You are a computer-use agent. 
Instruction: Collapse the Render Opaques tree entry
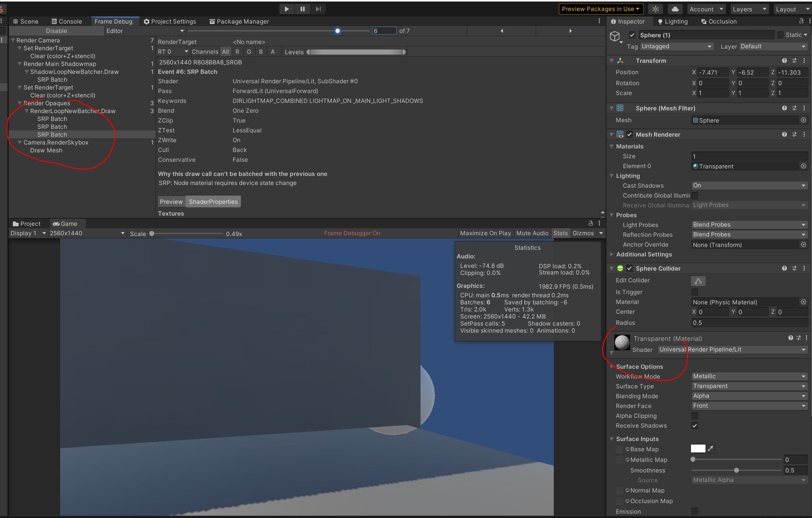click(x=20, y=103)
